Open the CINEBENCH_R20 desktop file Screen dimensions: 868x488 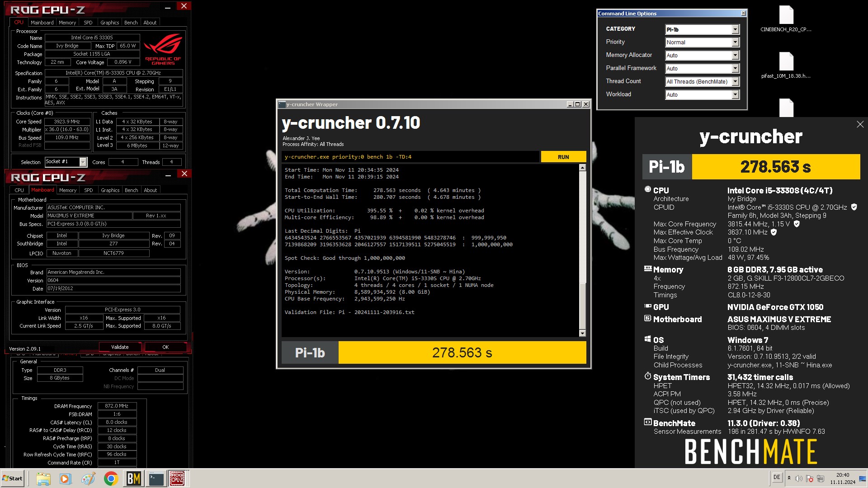[786, 19]
